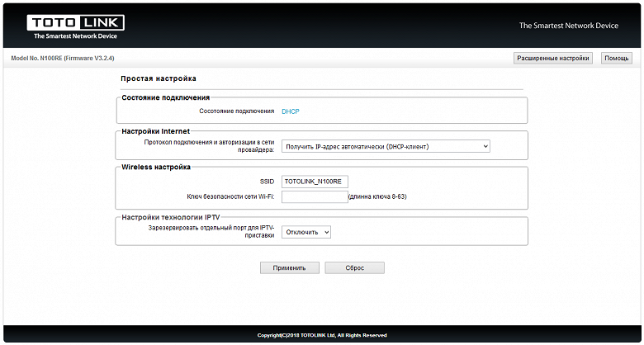644x345 pixels.
Task: Apply settings with the Применить button
Action: tap(290, 267)
